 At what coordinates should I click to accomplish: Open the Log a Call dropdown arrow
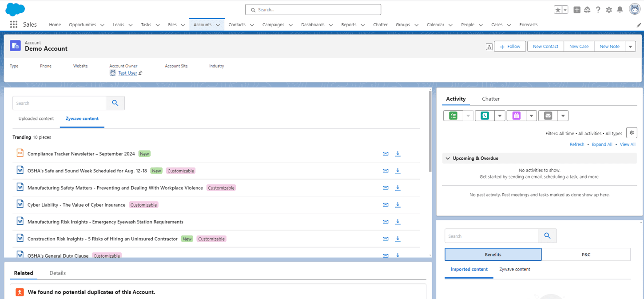pyautogui.click(x=500, y=116)
